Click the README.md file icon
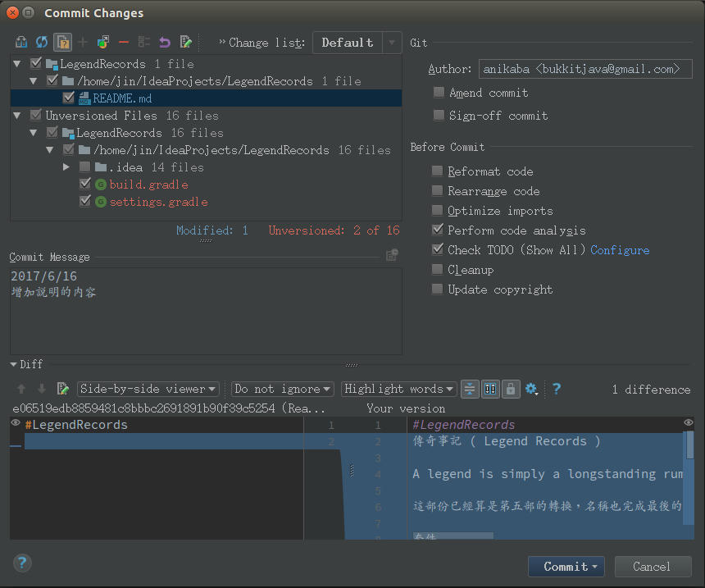705x588 pixels. 84,98
